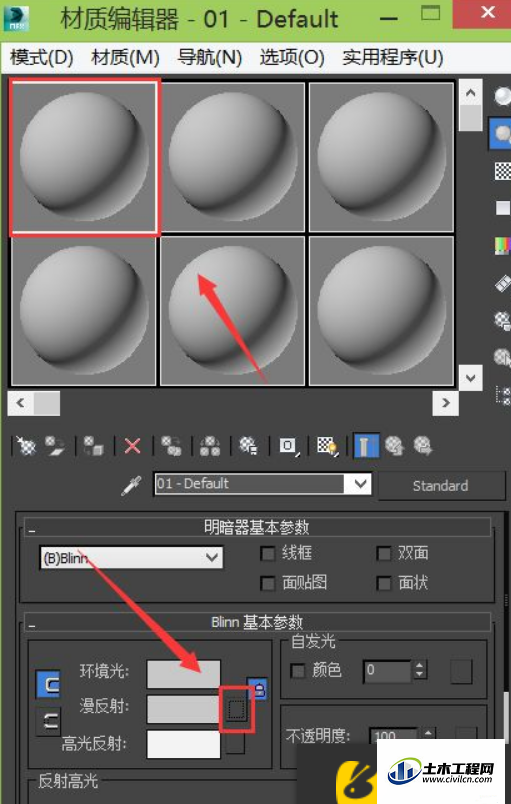Click the 环境光 color swatch
The height and width of the screenshot is (804, 511).
click(x=183, y=674)
